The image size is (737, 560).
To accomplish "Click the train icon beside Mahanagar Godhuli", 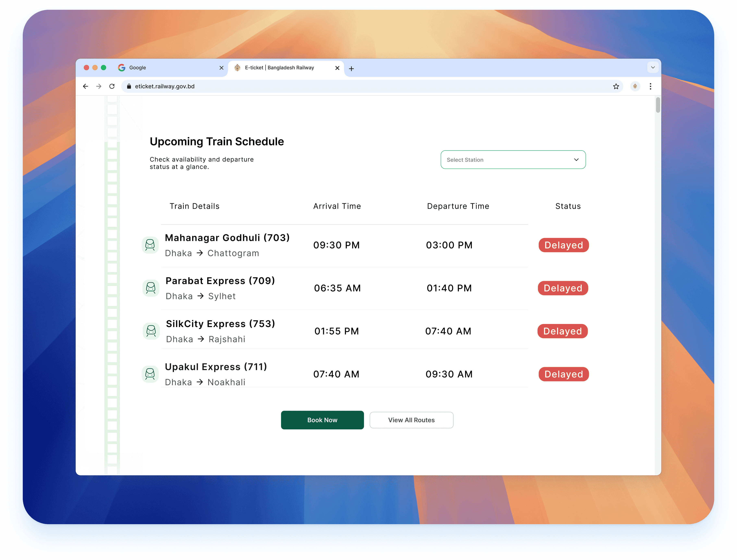I will pyautogui.click(x=150, y=245).
